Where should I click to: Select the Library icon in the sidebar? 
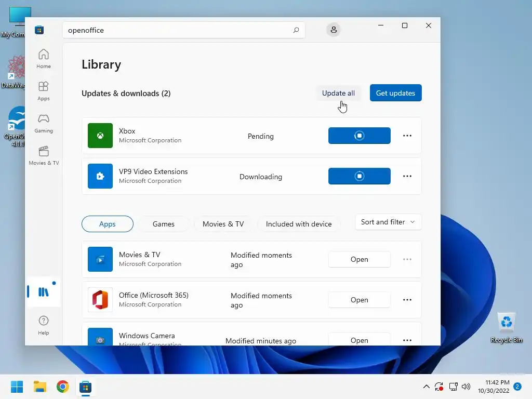pyautogui.click(x=44, y=291)
